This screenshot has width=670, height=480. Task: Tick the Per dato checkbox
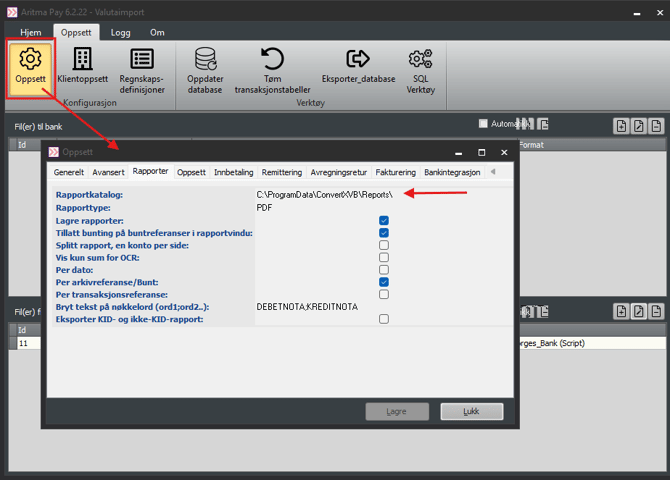(384, 270)
